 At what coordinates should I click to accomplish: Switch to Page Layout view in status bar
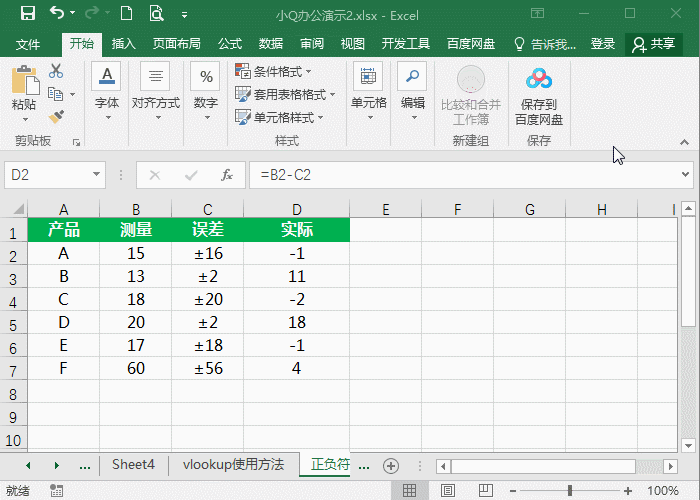(x=448, y=491)
